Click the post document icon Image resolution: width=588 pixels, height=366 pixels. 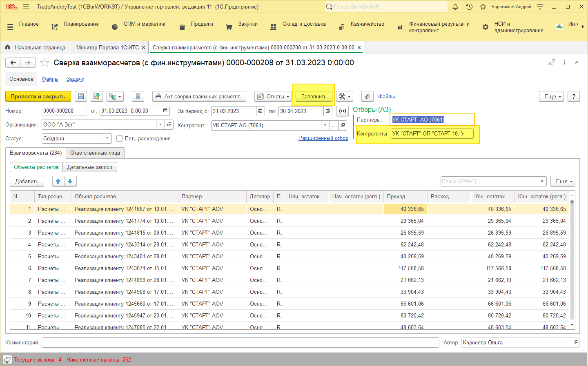[97, 96]
